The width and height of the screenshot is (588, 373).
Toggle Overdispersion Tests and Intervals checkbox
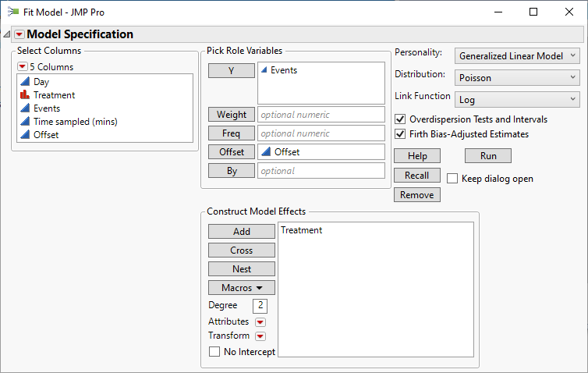point(400,119)
